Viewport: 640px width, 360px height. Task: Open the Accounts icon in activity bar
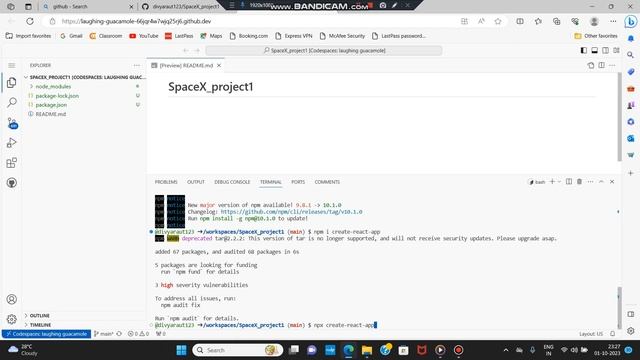(11, 299)
